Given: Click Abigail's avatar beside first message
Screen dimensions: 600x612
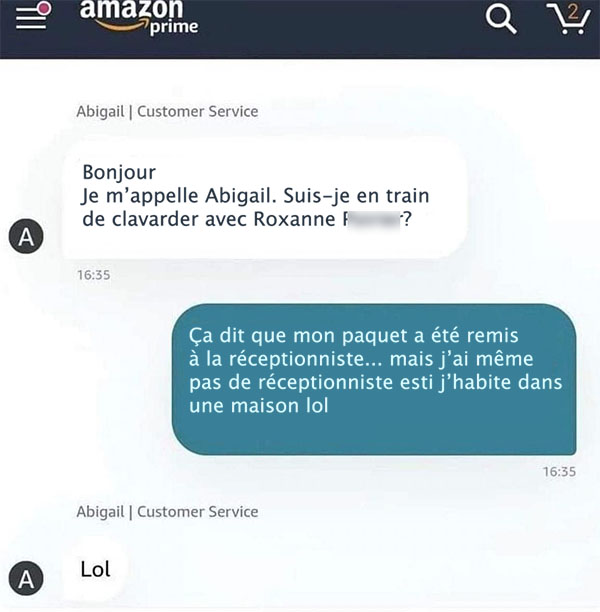Looking at the screenshot, I should click(x=26, y=237).
